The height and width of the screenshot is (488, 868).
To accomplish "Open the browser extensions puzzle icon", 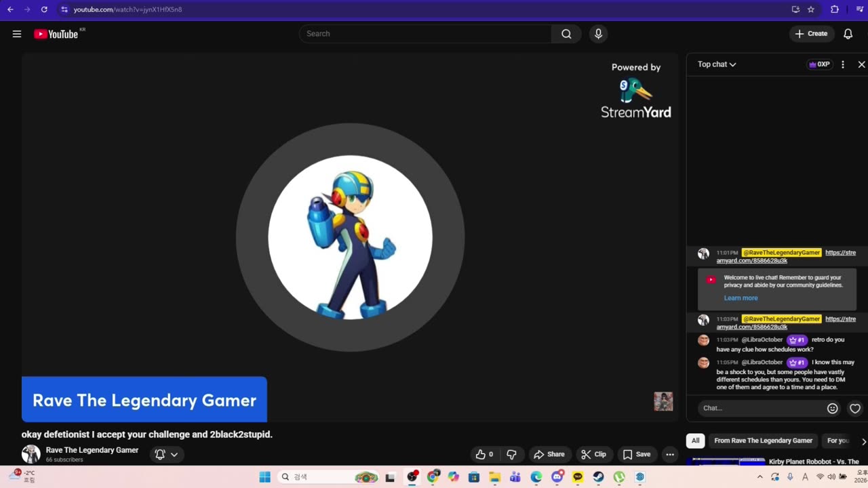I will [x=835, y=9].
